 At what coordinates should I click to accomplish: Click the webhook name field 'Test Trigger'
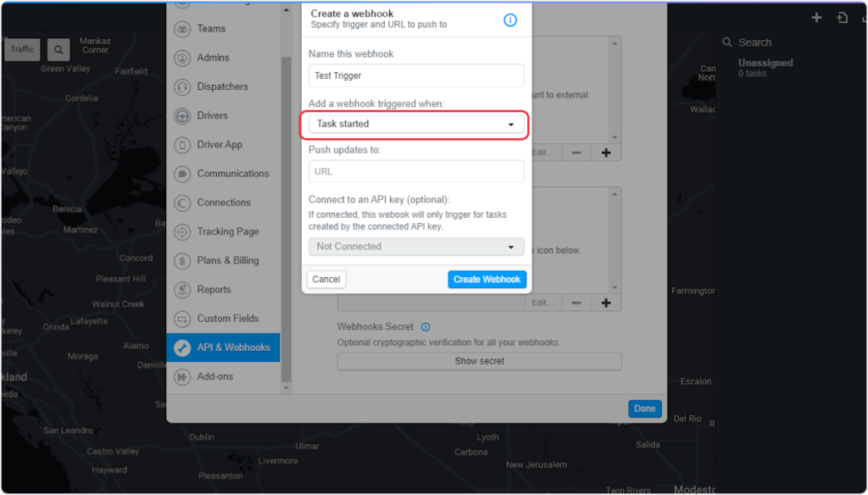pos(416,76)
